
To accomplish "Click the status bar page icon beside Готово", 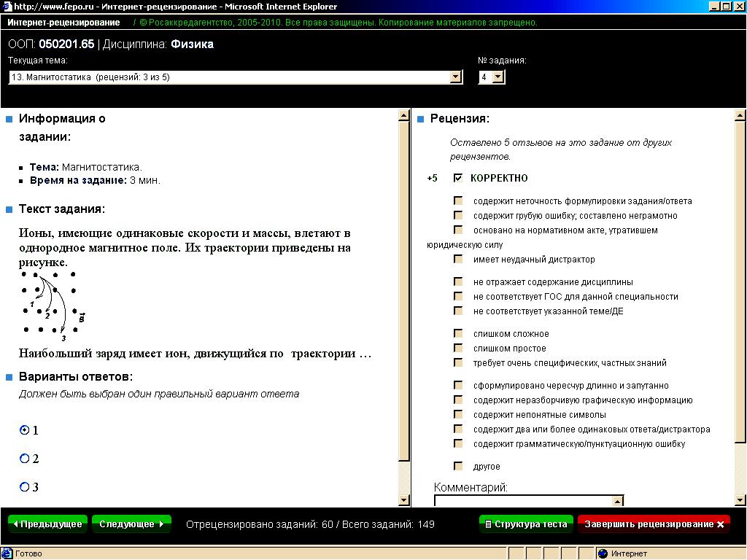I will (7, 553).
